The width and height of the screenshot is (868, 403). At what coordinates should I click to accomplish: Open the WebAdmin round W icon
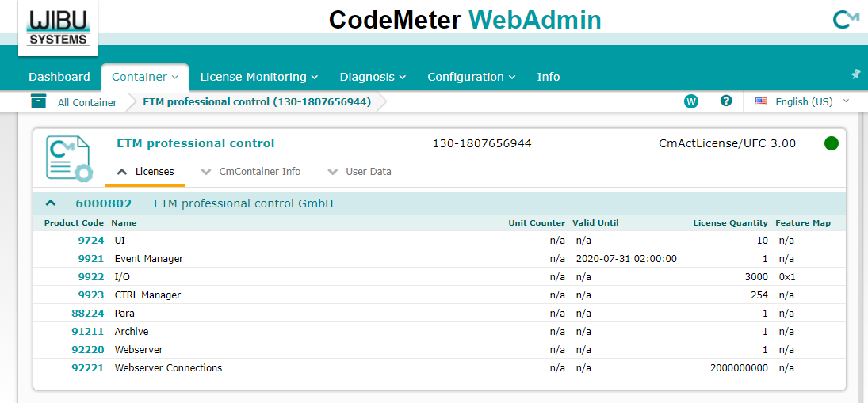click(x=691, y=101)
